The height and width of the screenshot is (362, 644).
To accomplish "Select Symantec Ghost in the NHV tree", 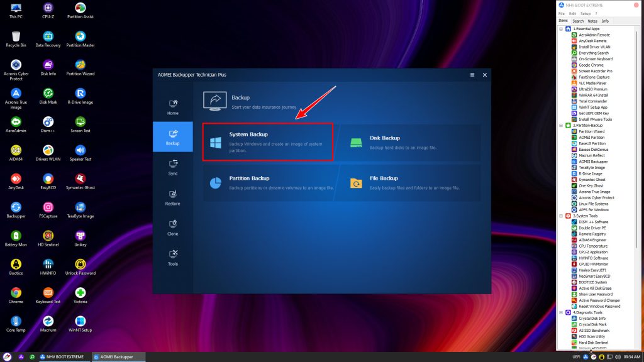I will pyautogui.click(x=592, y=180).
